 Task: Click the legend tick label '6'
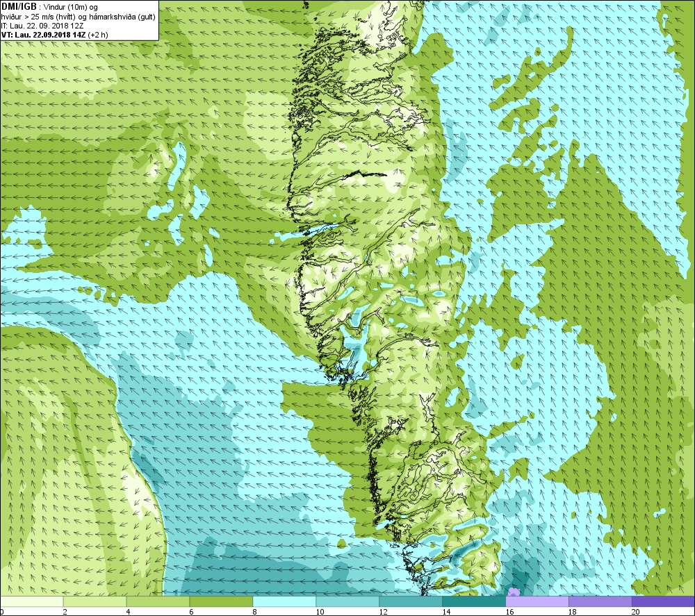192,612
